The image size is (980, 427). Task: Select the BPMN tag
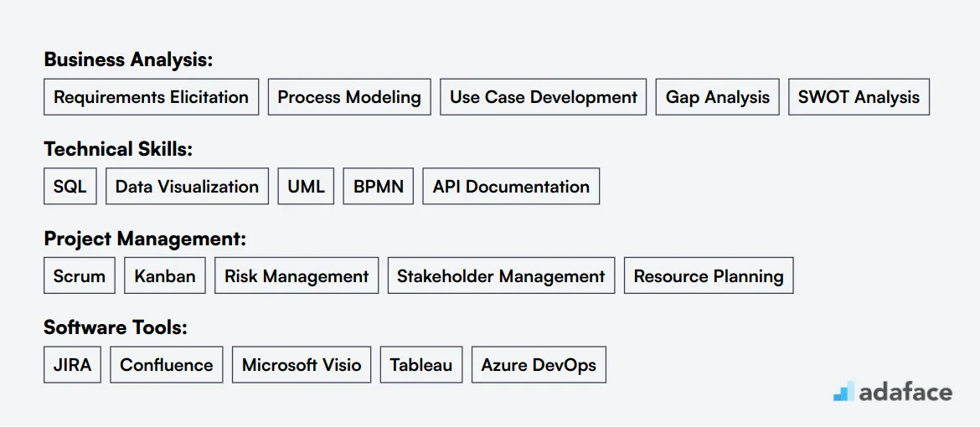[378, 187]
